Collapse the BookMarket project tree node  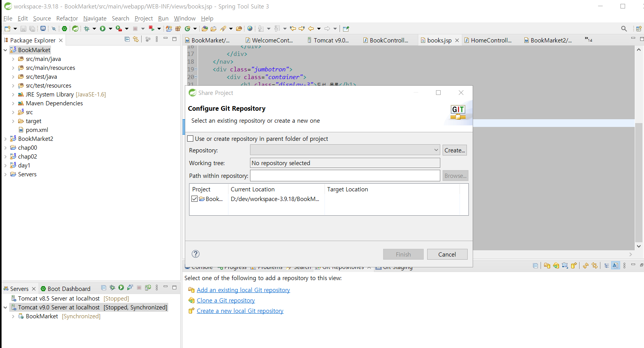5,50
